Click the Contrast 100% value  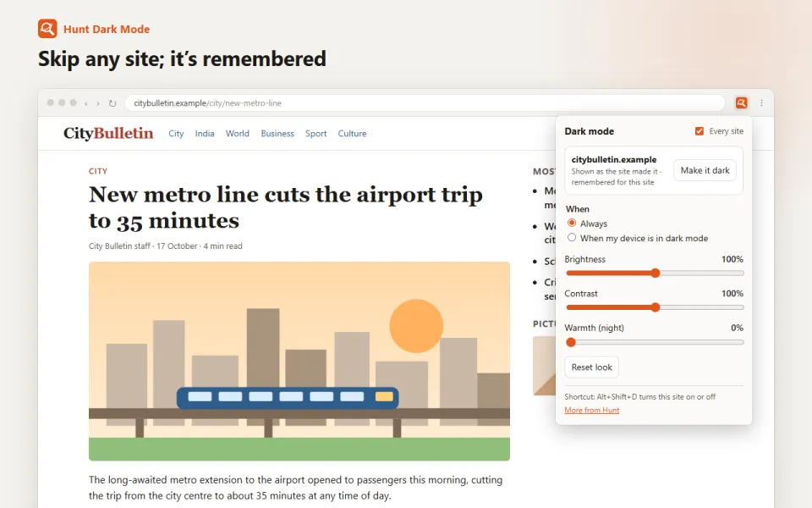[732, 294]
